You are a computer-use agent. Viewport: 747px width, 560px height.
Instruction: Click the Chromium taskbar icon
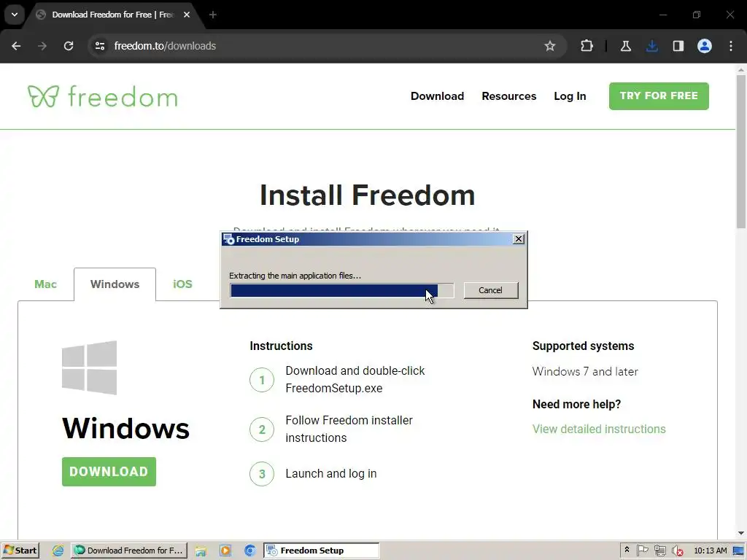[249, 551]
